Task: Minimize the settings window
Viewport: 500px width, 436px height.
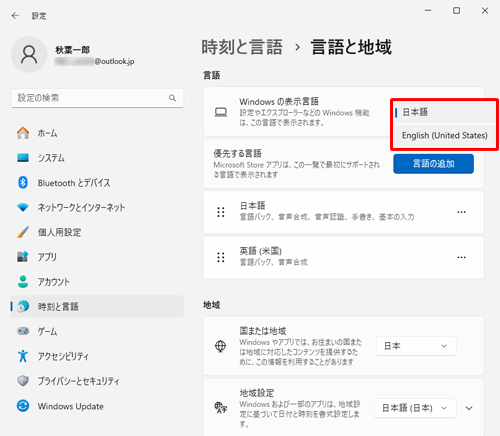Action: [428, 11]
